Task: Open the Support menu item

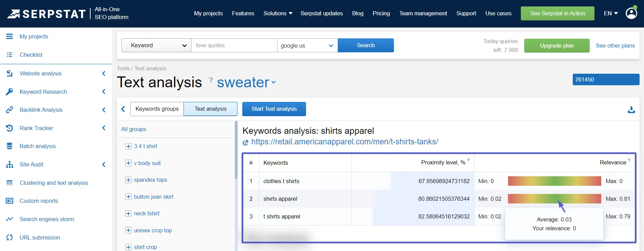Action: tap(466, 13)
